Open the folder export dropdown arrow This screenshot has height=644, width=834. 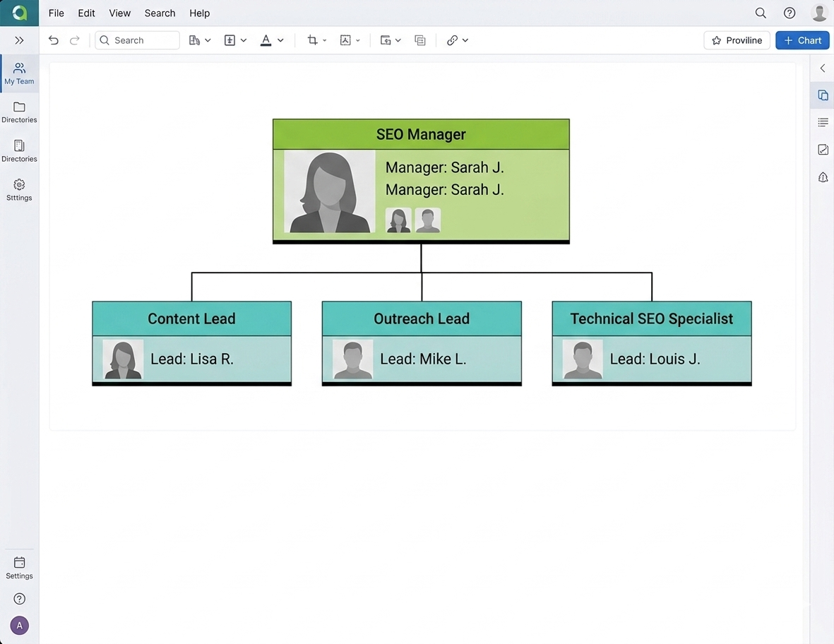coord(398,40)
